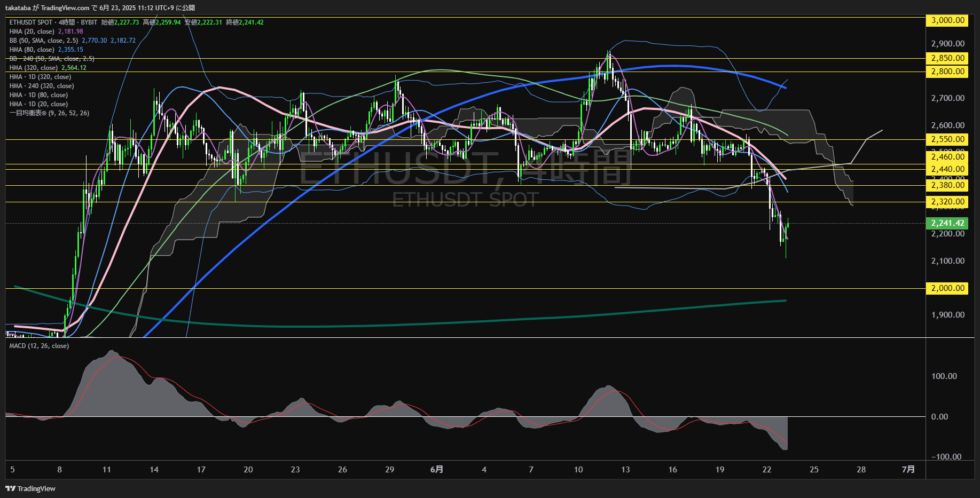Click the 13 date label on time axis
Viewport: 980px width, 498px height.
tap(625, 470)
